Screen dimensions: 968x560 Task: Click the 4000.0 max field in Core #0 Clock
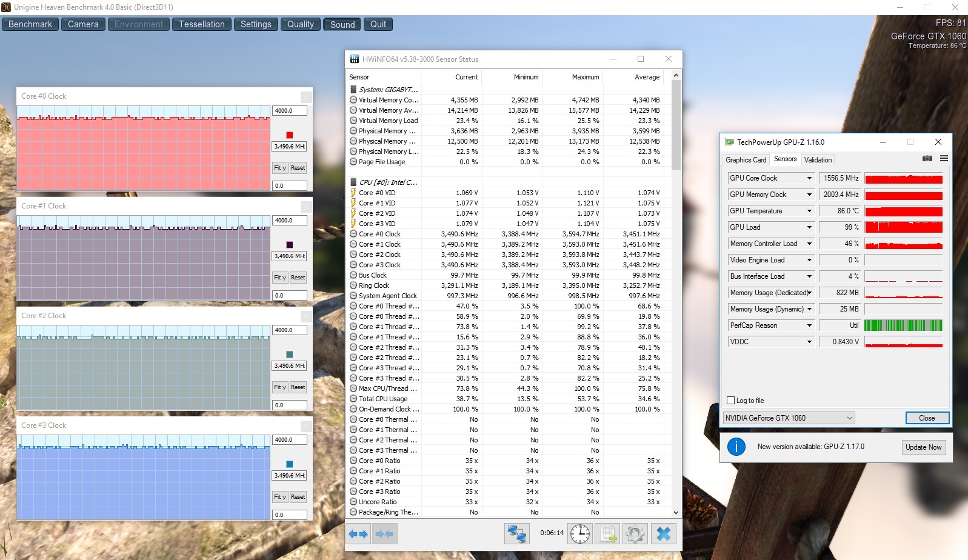pos(290,111)
